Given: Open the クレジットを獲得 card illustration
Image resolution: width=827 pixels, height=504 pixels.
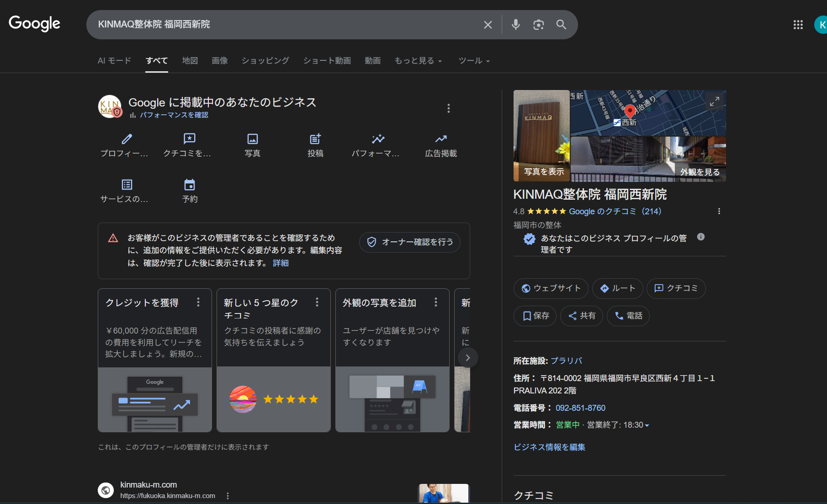Looking at the screenshot, I should [155, 399].
